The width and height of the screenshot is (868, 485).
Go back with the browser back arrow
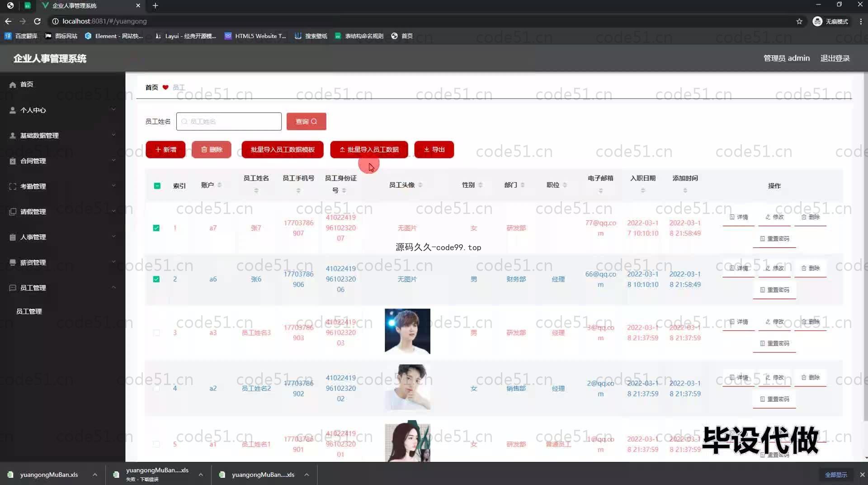8,21
